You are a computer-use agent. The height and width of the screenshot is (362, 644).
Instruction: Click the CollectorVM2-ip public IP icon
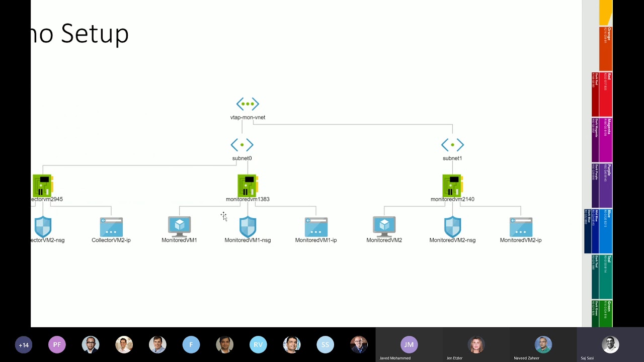[111, 226]
